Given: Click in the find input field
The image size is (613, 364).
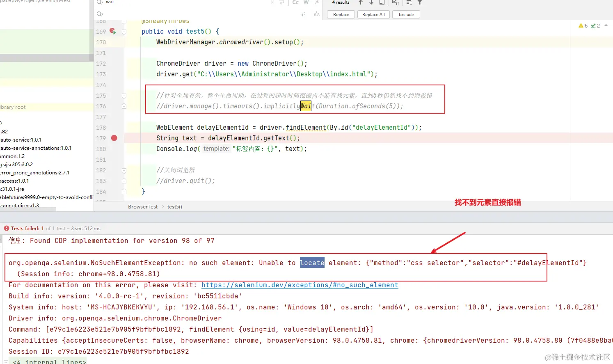Looking at the screenshot, I should [x=187, y=2].
